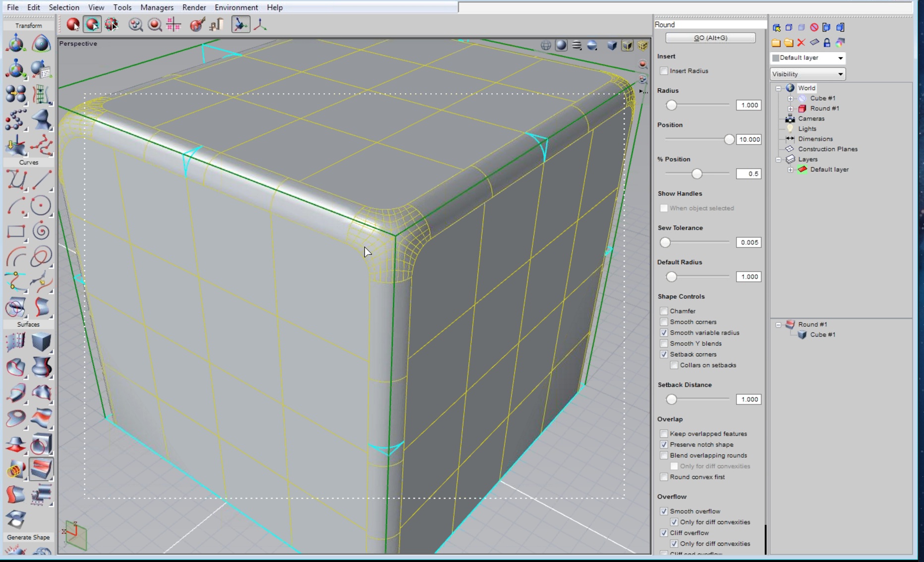
Task: Select the Circle tool in Curves
Action: click(x=41, y=206)
